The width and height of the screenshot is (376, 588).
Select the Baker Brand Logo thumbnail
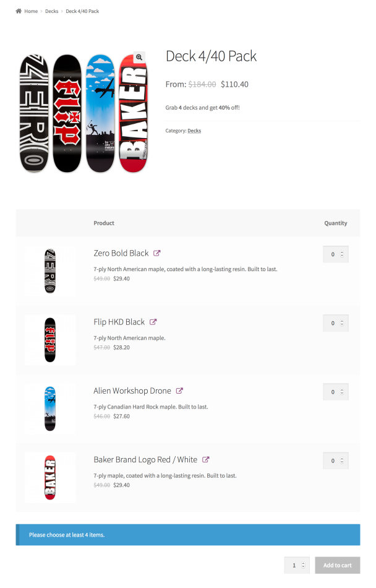click(50, 477)
